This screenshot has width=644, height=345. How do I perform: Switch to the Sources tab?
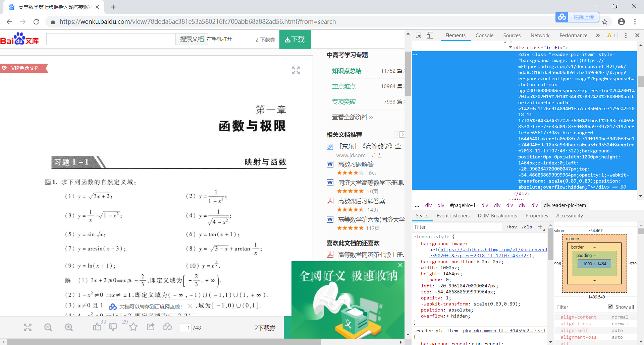coord(512,36)
